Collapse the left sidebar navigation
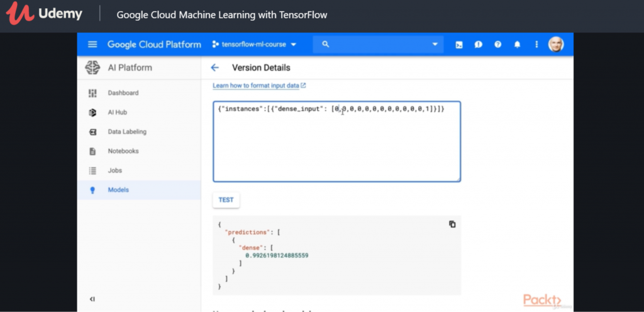The height and width of the screenshot is (312, 644). (x=92, y=299)
